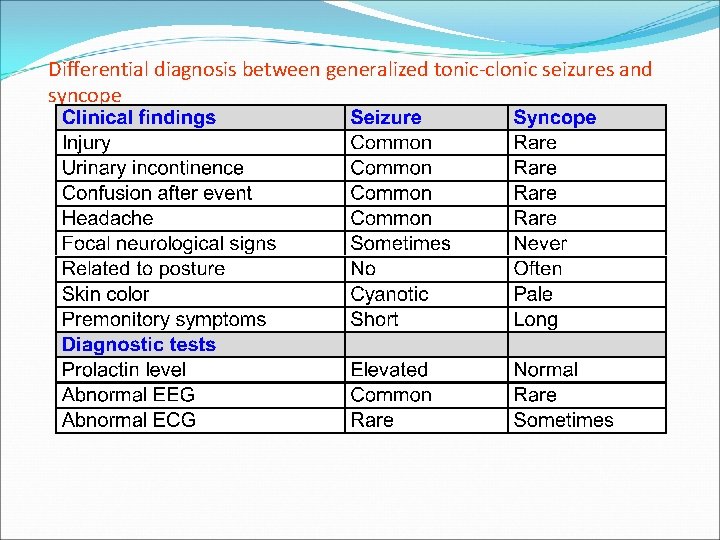
Task: Click the 'Syncope' column header
Action: point(554,118)
